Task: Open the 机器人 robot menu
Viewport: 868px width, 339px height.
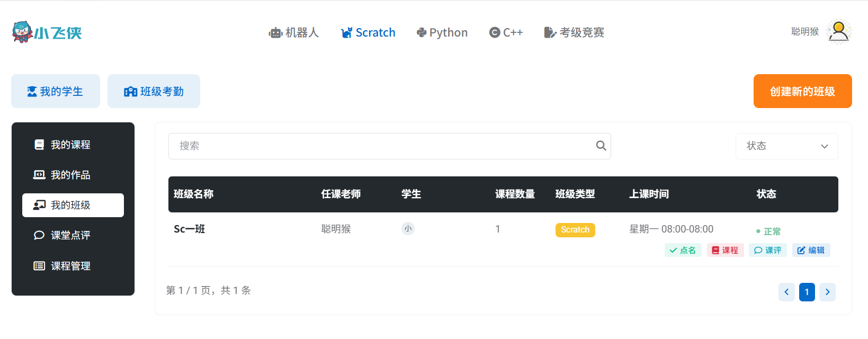Action: coord(294,32)
